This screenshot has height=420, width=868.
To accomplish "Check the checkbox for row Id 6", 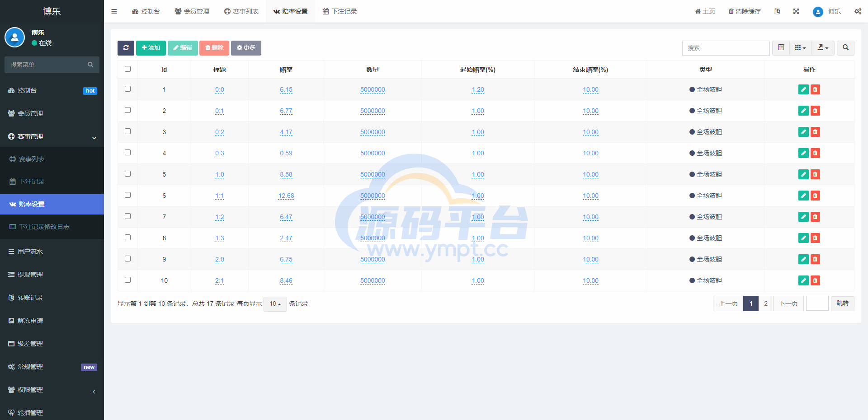I will (x=127, y=195).
